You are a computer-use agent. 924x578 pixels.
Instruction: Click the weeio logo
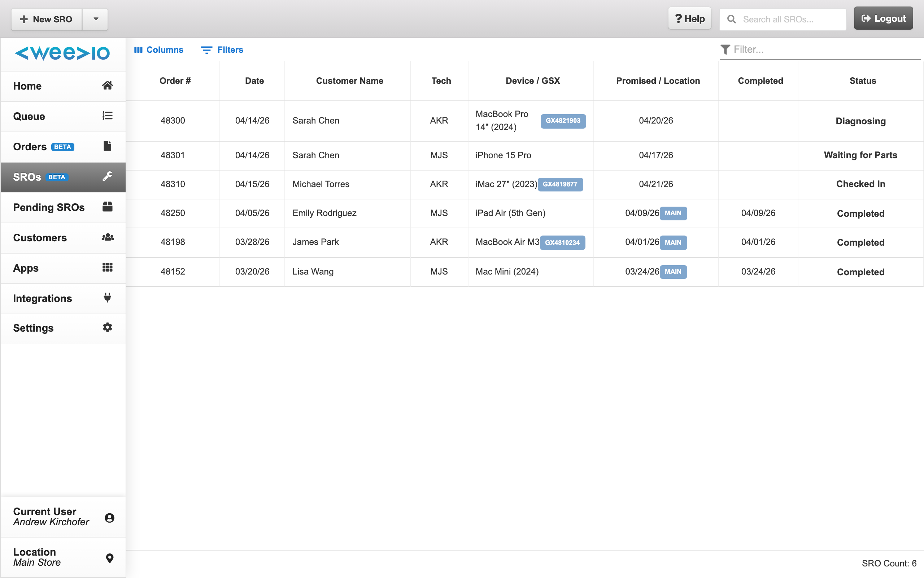point(62,53)
